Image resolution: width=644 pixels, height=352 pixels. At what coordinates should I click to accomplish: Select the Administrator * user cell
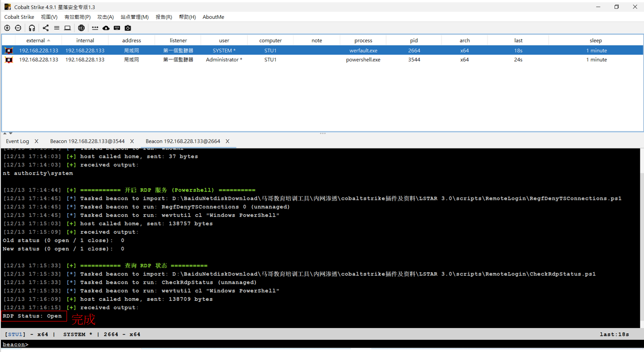click(x=224, y=60)
